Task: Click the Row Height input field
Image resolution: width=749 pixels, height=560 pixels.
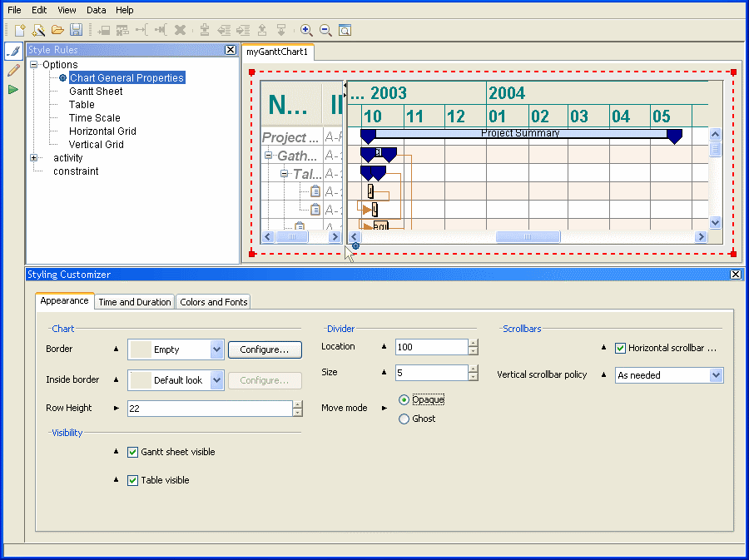Action: (208, 409)
